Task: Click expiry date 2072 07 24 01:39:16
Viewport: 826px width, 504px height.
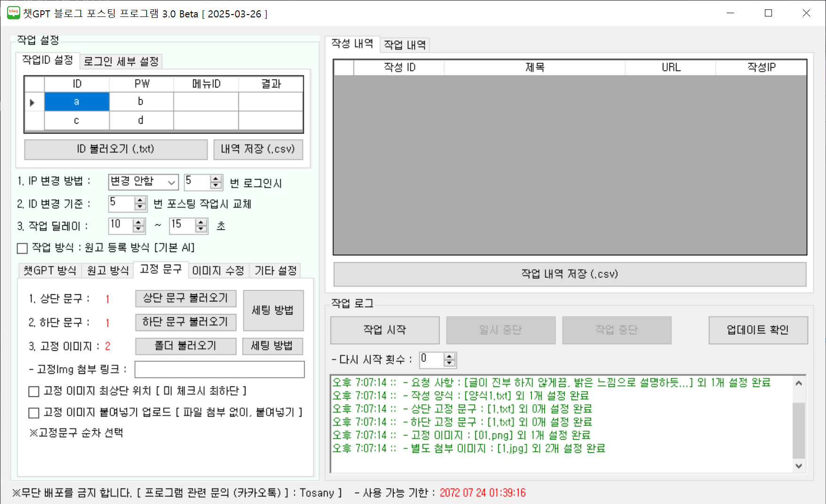Action: click(x=483, y=493)
